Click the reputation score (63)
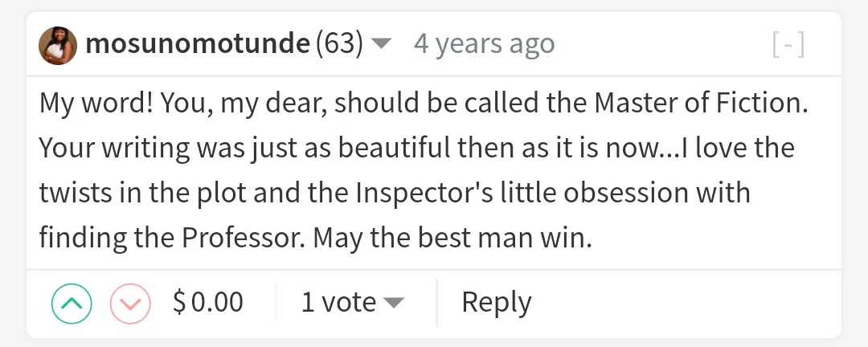Viewport: 868px width, 347px height. (x=340, y=44)
